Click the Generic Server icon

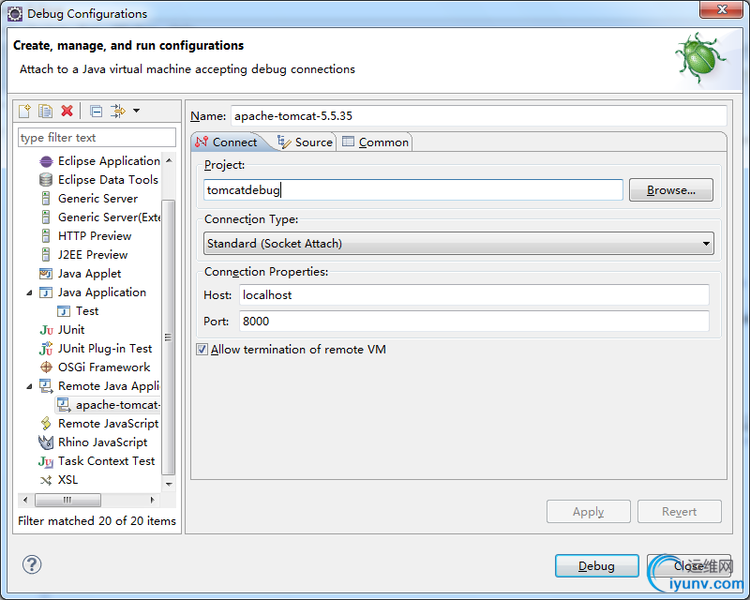tap(46, 199)
